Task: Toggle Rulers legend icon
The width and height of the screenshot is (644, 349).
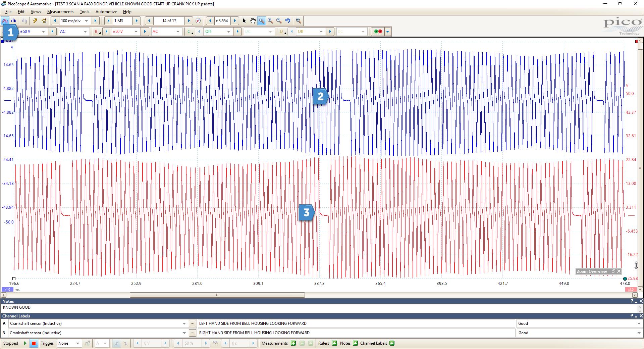Action: tap(334, 343)
